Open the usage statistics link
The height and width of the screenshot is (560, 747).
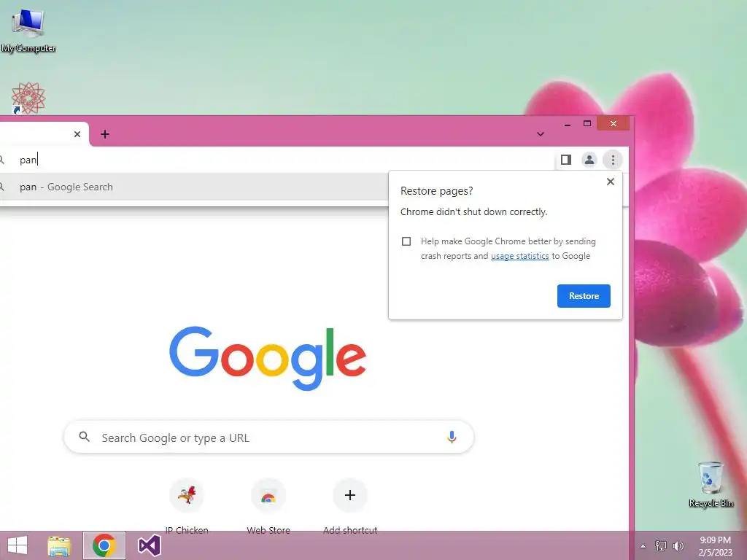point(519,256)
